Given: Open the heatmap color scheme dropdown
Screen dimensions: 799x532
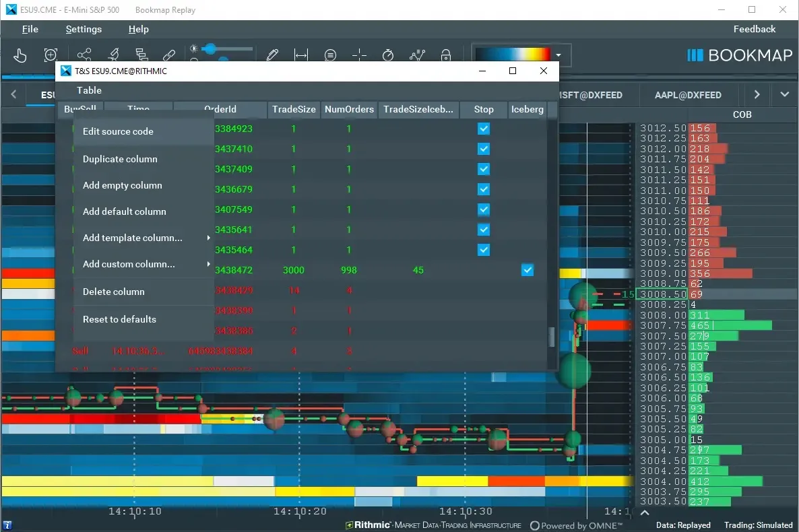Looking at the screenshot, I should coord(558,55).
